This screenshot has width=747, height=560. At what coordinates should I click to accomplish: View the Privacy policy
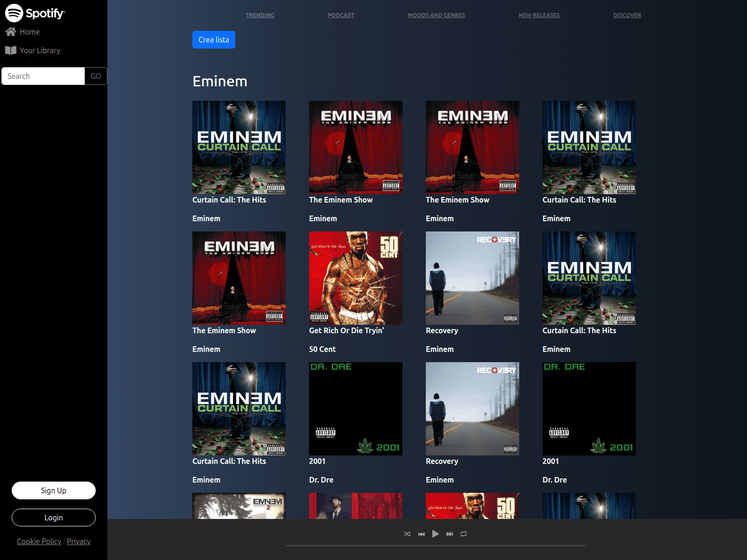tap(78, 541)
